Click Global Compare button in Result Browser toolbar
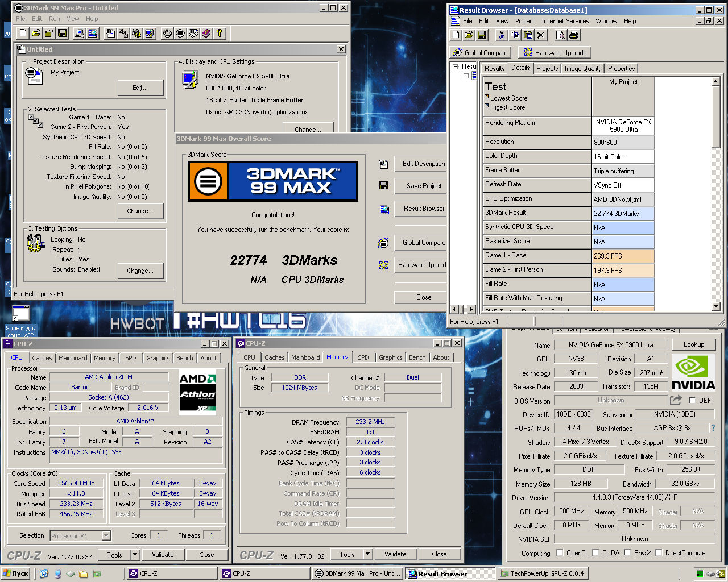The width and height of the screenshot is (728, 582). (x=481, y=52)
